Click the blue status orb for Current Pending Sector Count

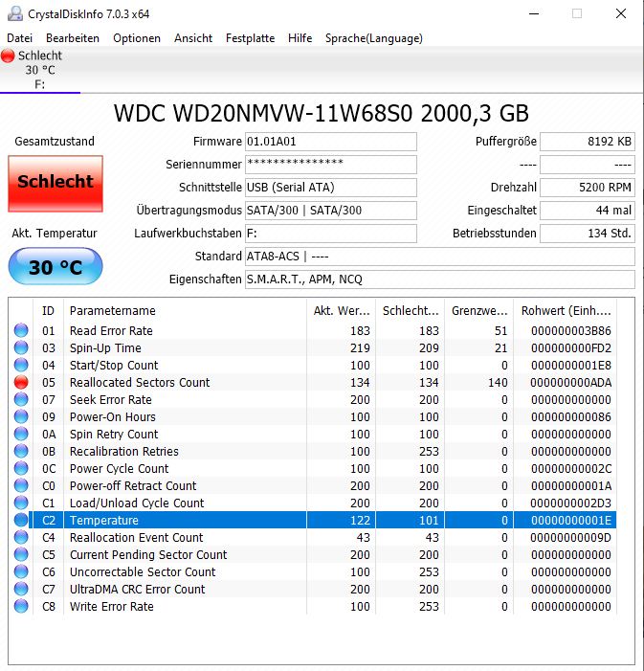pyautogui.click(x=21, y=554)
